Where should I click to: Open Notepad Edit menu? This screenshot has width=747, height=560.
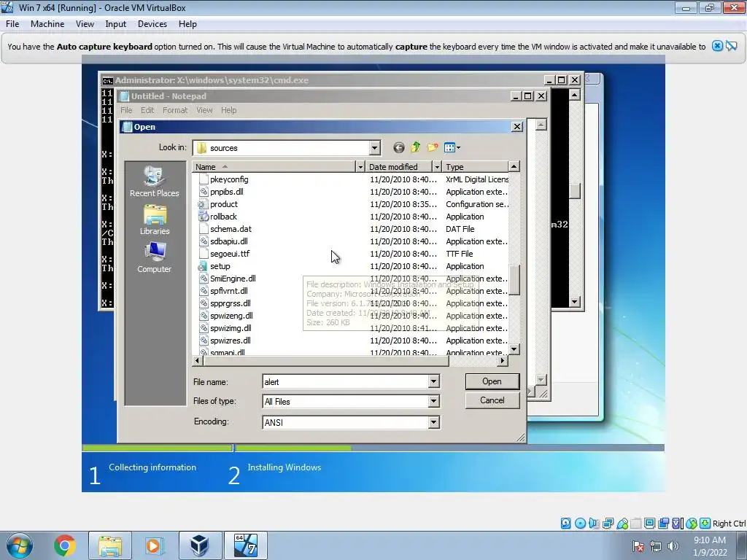(147, 110)
